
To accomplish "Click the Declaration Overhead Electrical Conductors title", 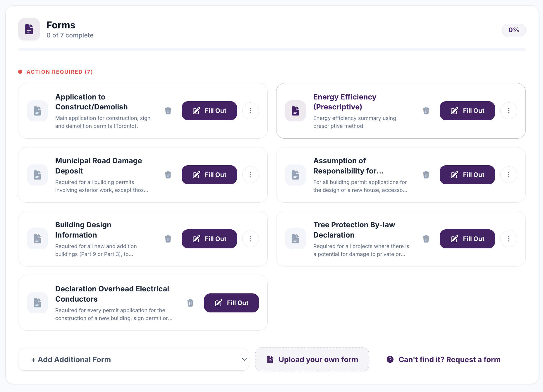I will click(112, 294).
